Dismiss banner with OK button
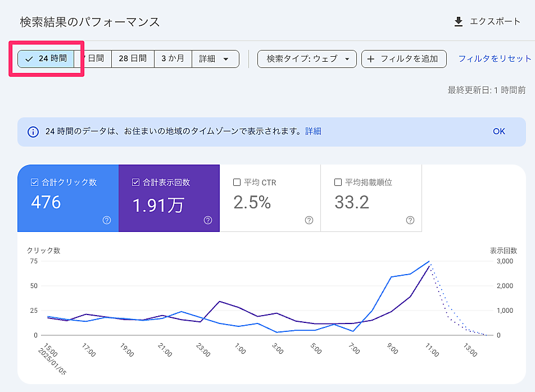The height and width of the screenshot is (392, 535). click(498, 131)
